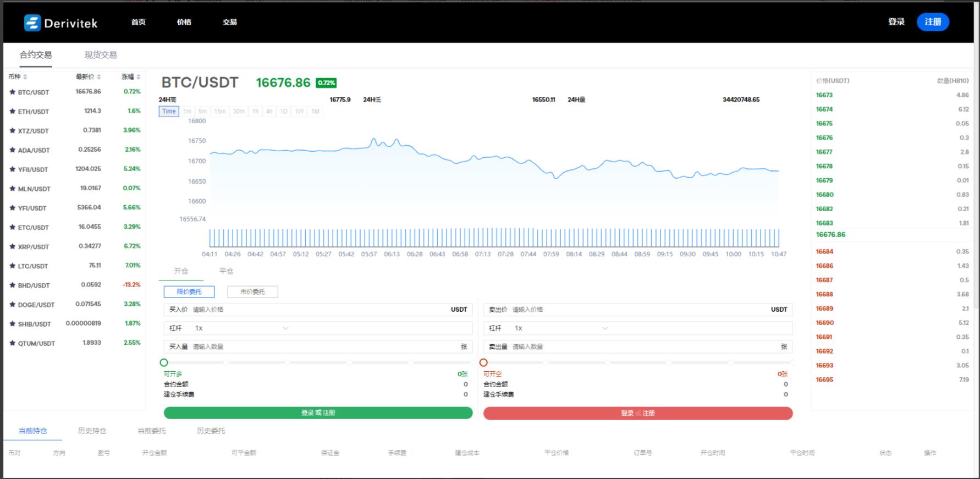This screenshot has height=479, width=980.
Task: Switch to 市价委托 order type
Action: click(252, 291)
